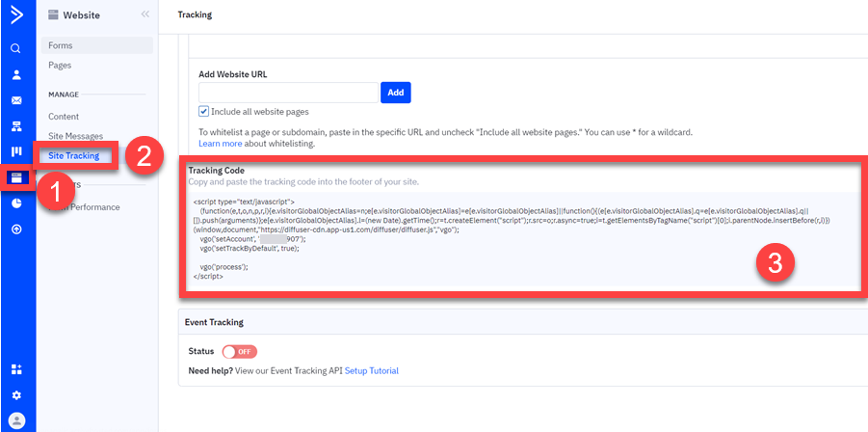Viewport: 868px width, 432px height.
Task: Open the Campaigns envelope icon
Action: coord(16,100)
